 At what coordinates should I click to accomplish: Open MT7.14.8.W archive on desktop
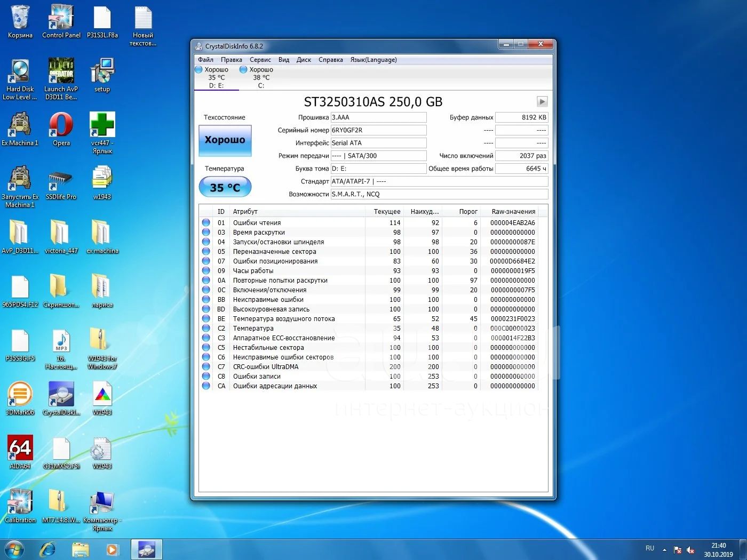click(61, 506)
